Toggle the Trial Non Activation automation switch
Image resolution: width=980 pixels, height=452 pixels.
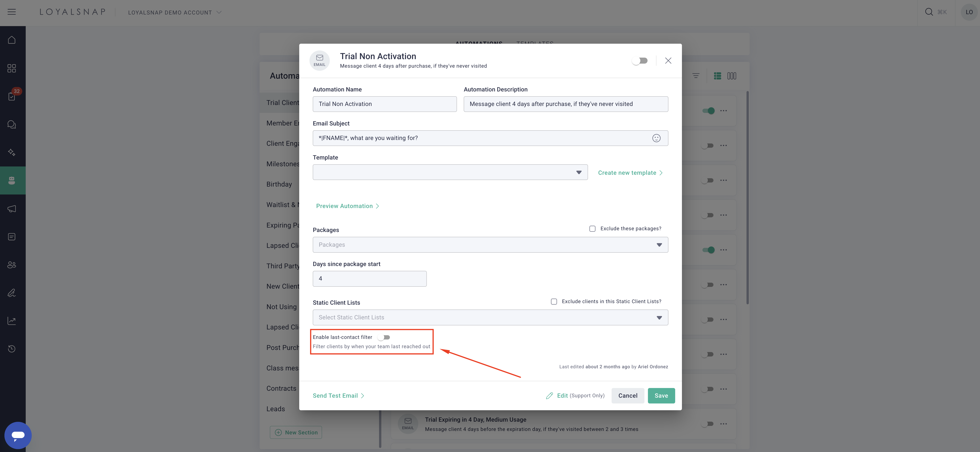639,61
